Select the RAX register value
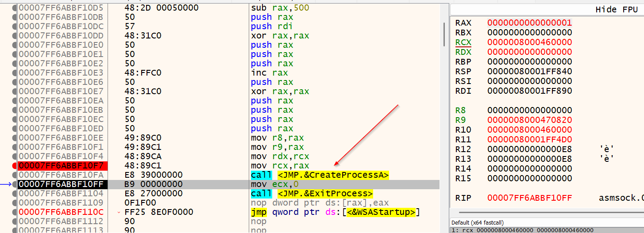644x233 pixels. click(x=529, y=23)
